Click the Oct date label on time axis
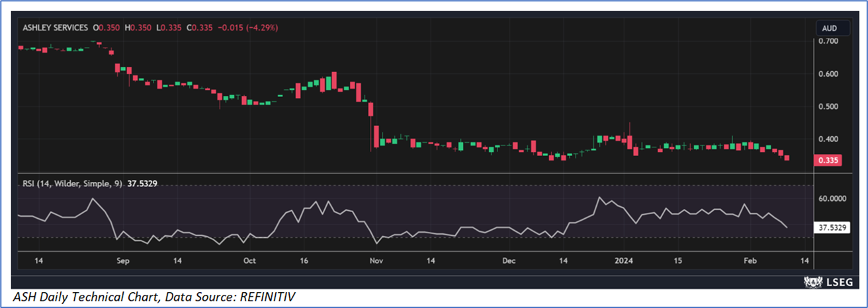 [x=249, y=261]
